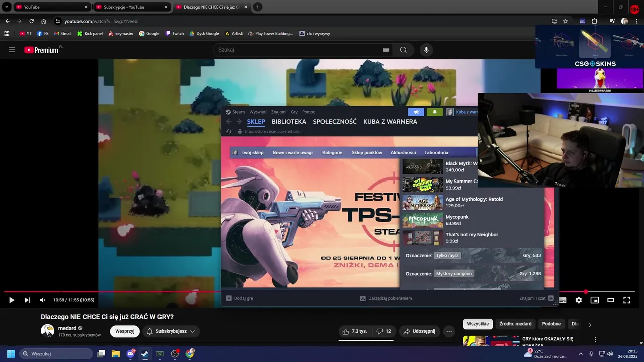Click the recommended video thumbnail

[491, 341]
